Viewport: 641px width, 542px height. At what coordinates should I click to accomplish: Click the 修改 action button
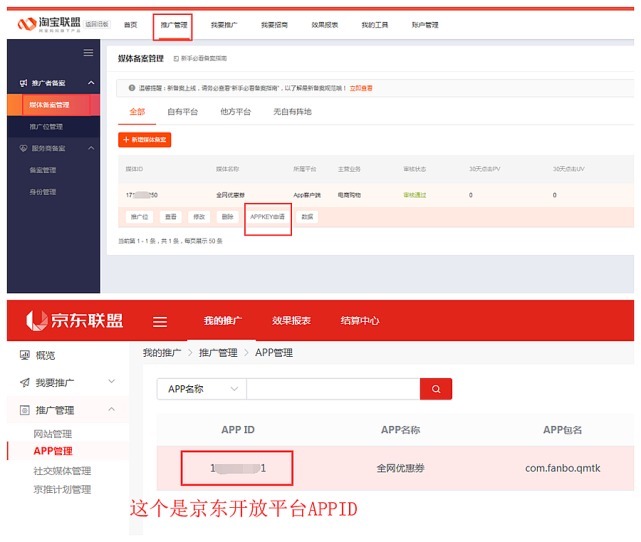199,217
